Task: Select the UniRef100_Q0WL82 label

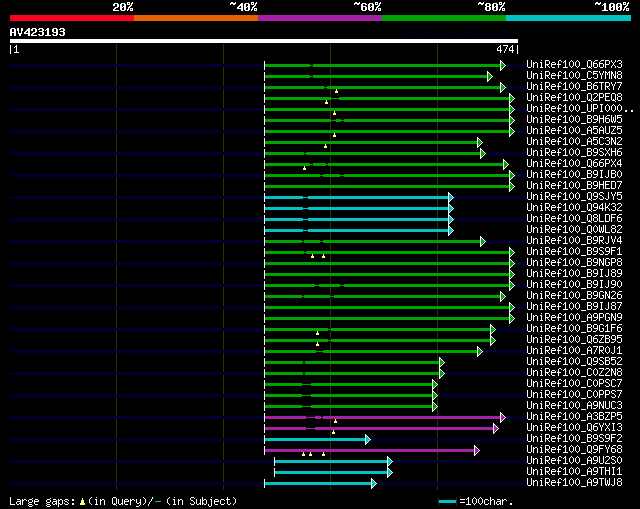Action: pos(574,230)
